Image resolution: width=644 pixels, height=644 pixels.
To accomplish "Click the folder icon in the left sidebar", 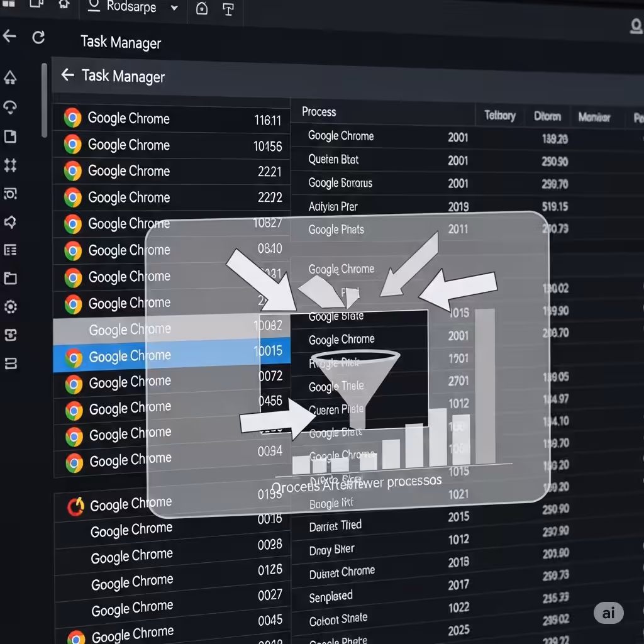I will coord(10,278).
